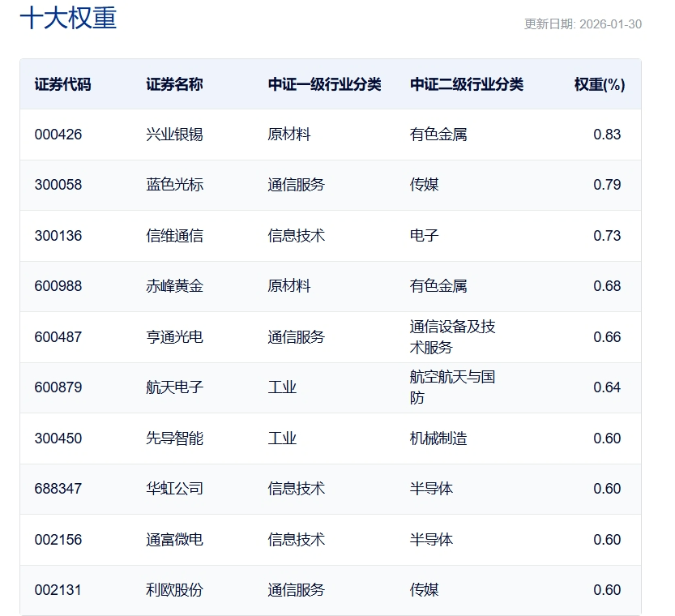The image size is (675, 616).
Task: Select the name 信维通信
Action: point(174,236)
